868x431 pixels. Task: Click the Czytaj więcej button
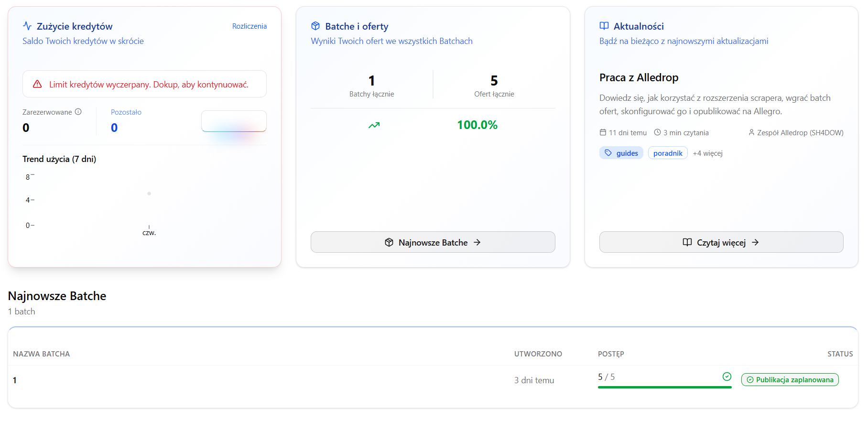click(x=721, y=242)
